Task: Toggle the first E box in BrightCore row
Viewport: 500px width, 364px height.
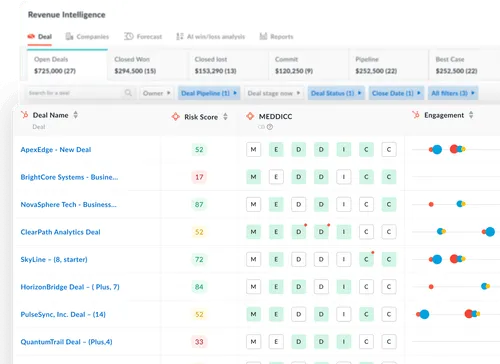Action: [276, 177]
